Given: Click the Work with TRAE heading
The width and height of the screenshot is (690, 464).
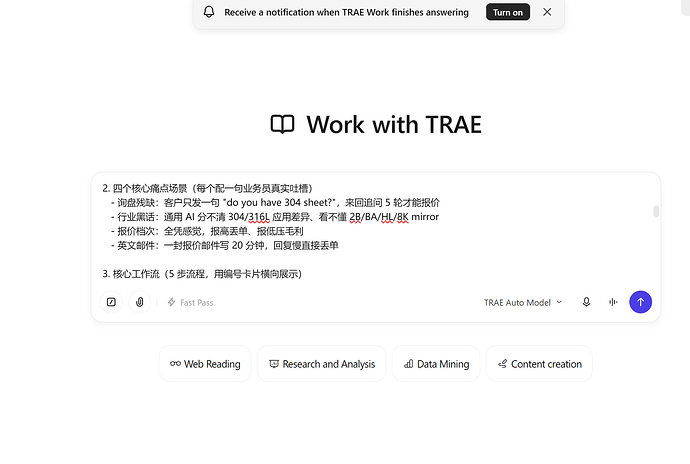Looking at the screenshot, I should click(x=394, y=125).
